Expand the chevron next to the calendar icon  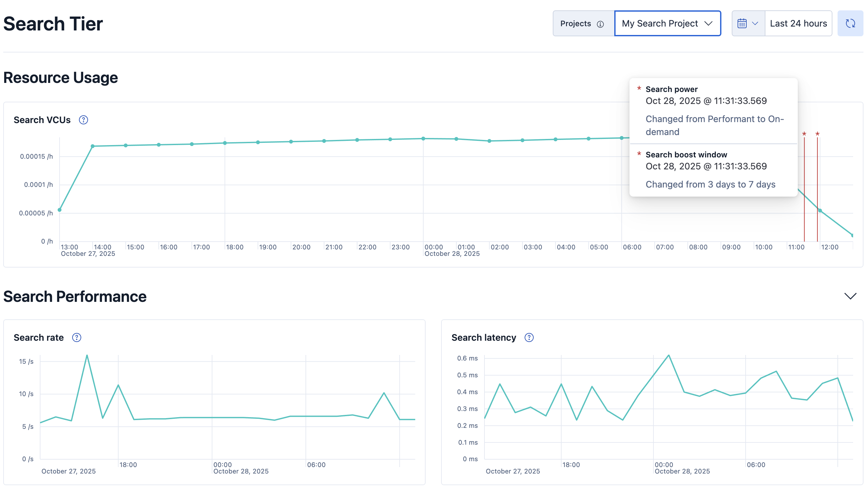click(754, 24)
